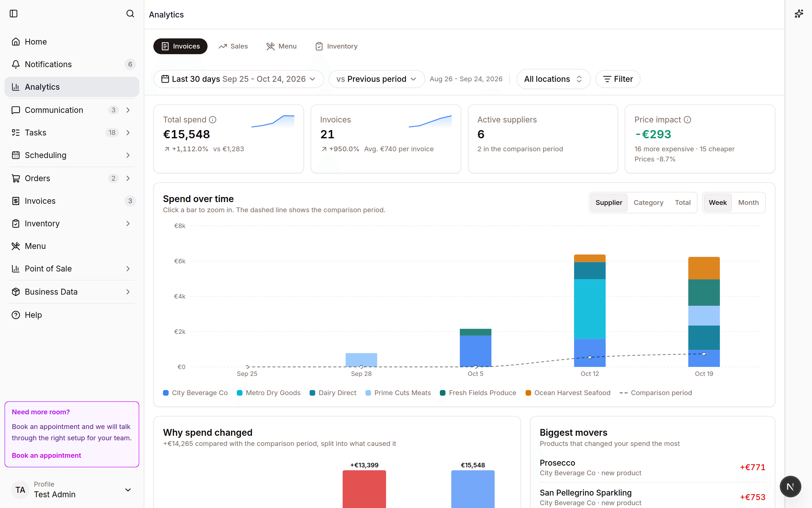Click the Orders shopping cart icon

tap(16, 178)
